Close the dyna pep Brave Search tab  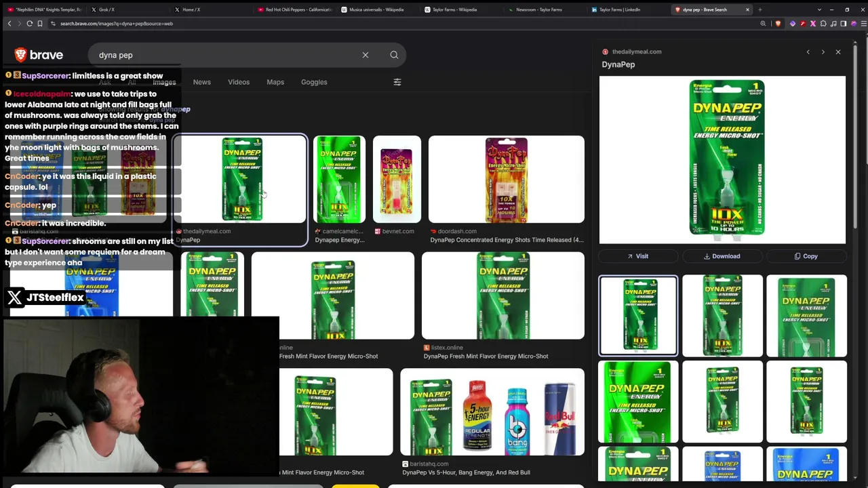747,9
